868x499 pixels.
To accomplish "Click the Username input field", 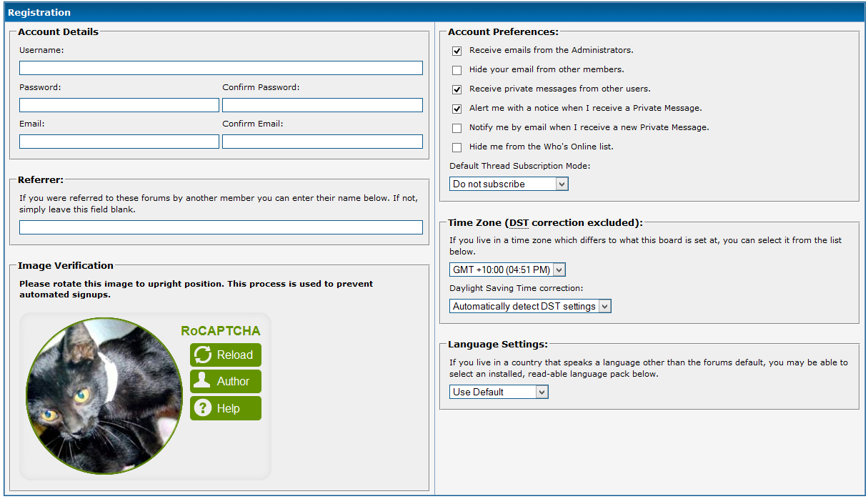I will tap(221, 68).
